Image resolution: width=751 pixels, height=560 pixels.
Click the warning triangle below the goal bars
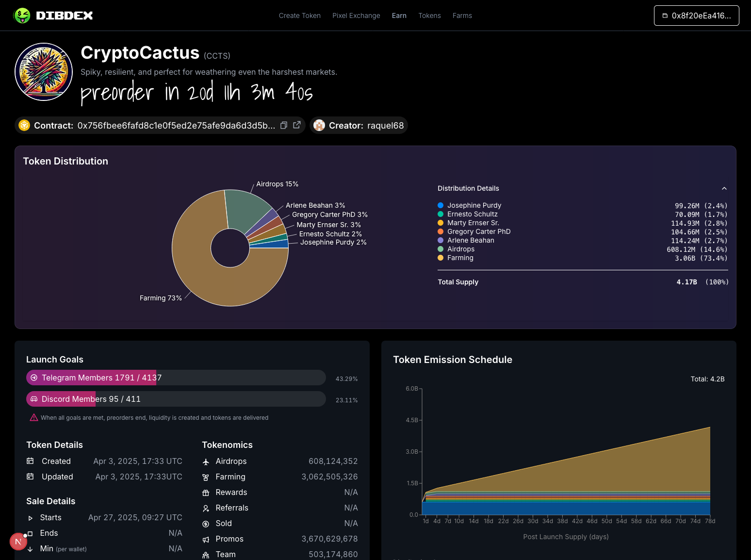point(33,417)
